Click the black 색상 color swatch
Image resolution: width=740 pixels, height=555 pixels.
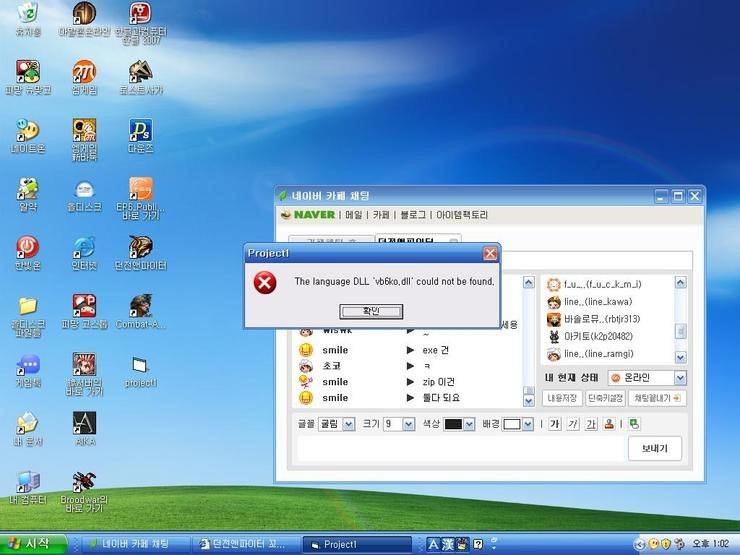(453, 424)
